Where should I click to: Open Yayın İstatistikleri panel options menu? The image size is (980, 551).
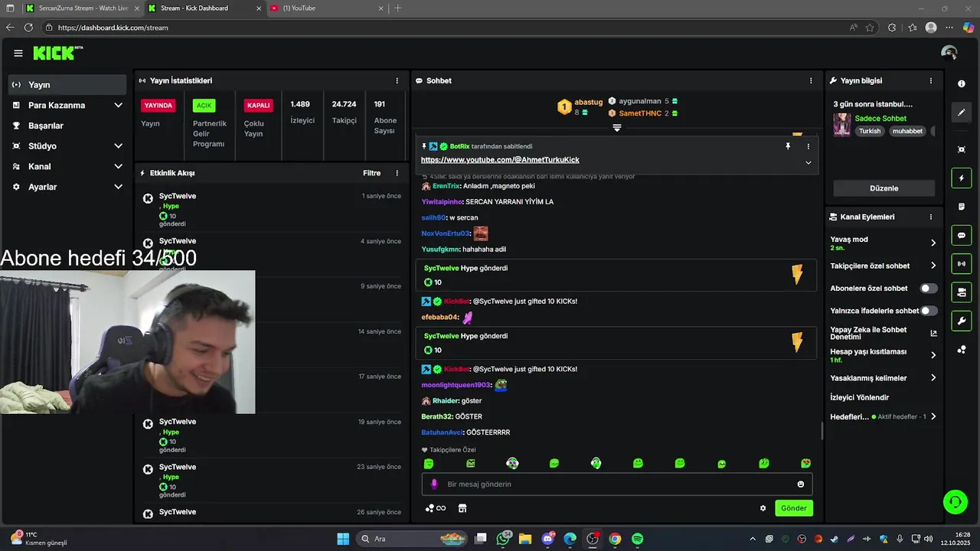(x=397, y=80)
